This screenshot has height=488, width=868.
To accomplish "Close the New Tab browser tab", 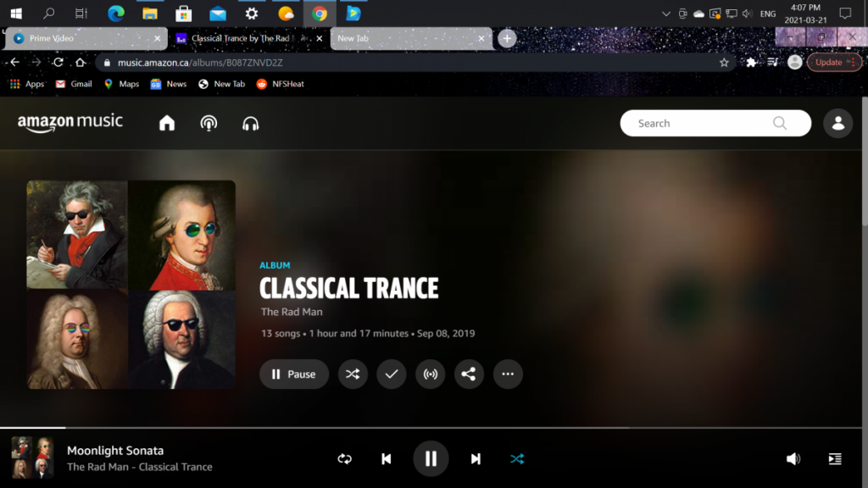I will (x=481, y=38).
